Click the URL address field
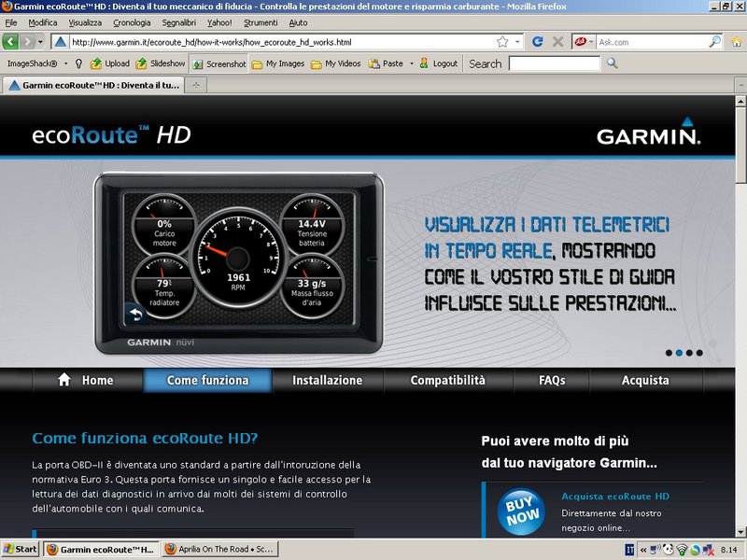The height and width of the screenshot is (560, 747). click(281, 42)
